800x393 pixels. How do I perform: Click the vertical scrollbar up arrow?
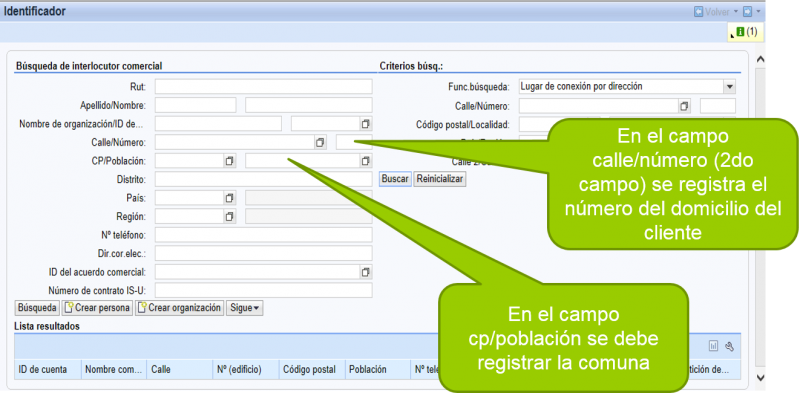[760, 60]
